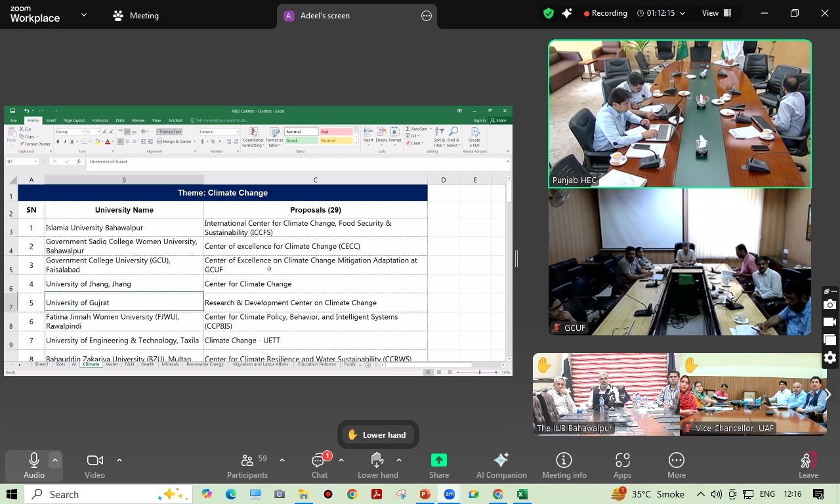Open the Meeting tab in Zoom
Viewport: 840px width, 504px height.
136,16
